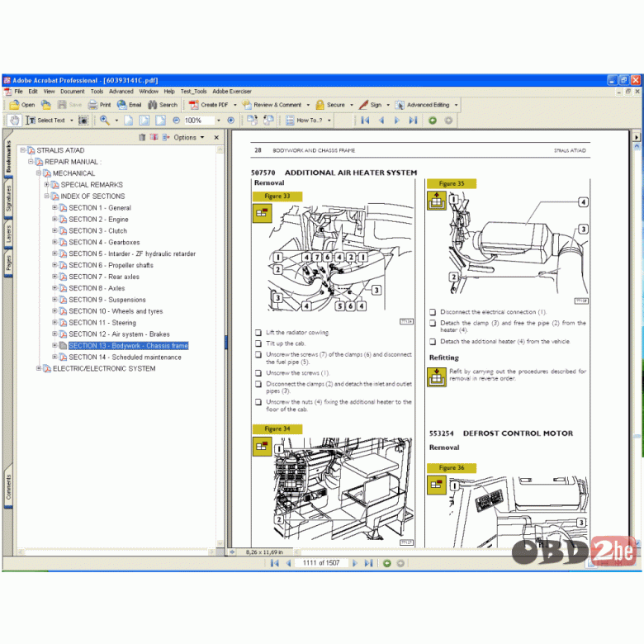Open the Tools menu
644x644 pixels.
click(97, 91)
